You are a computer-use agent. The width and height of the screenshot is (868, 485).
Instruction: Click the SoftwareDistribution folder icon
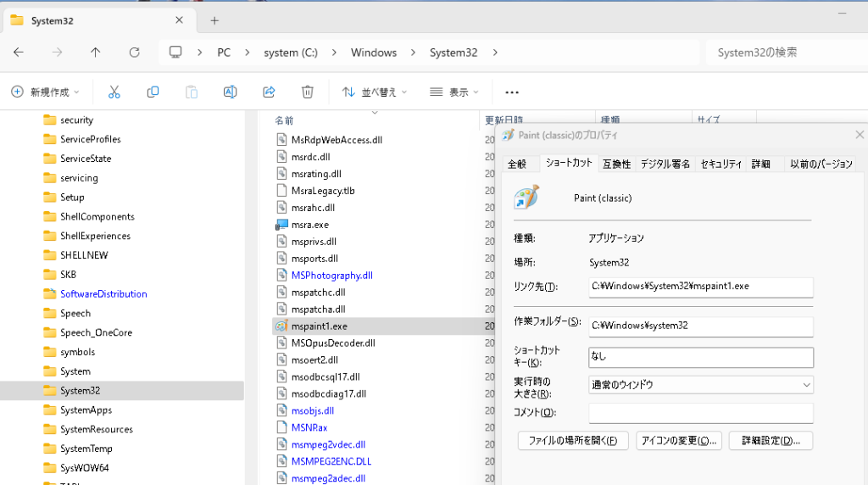[x=50, y=293]
